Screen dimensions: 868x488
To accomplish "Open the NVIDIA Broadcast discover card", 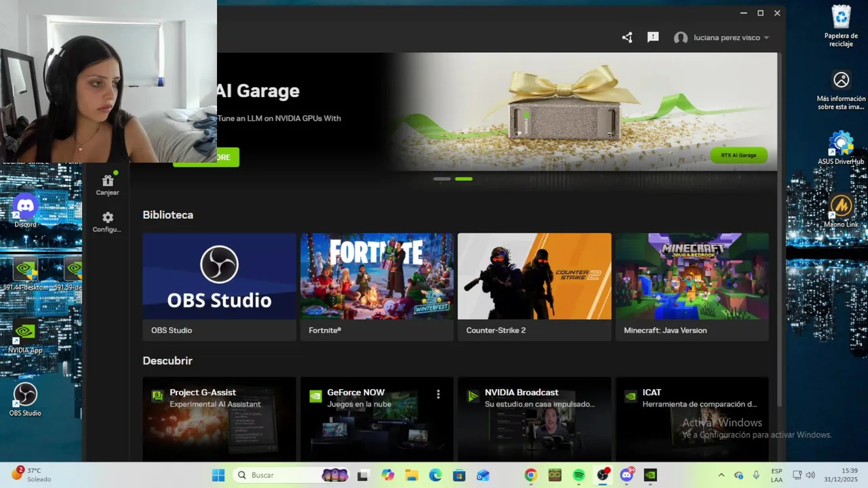I will click(534, 419).
